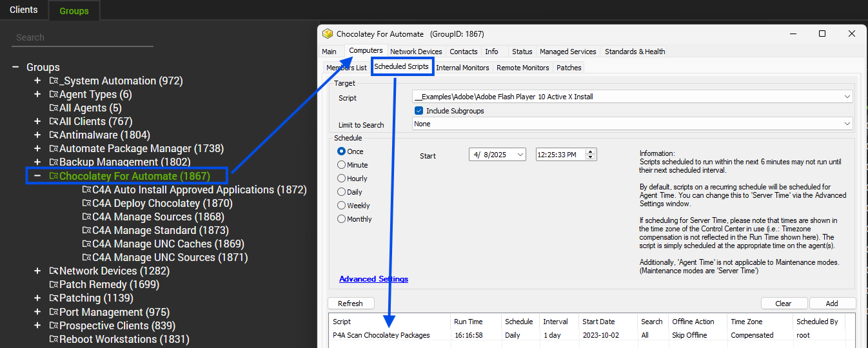868x348 pixels.
Task: Open the Script dropdown list
Action: coord(847,97)
